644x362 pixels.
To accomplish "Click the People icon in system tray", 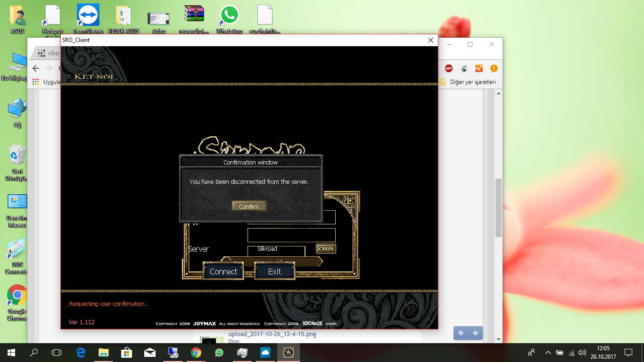I will [x=531, y=352].
